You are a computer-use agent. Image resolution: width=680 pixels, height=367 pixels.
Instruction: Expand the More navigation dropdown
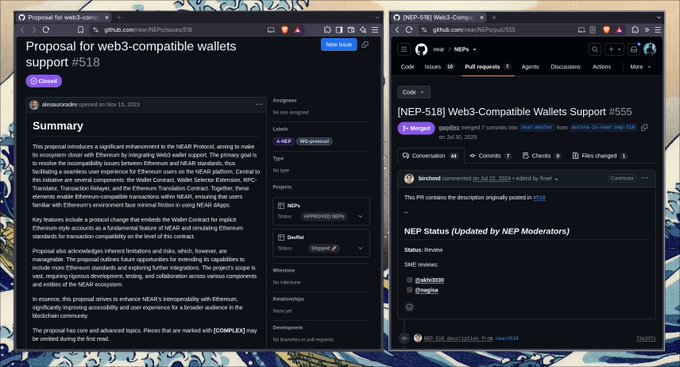(x=640, y=67)
